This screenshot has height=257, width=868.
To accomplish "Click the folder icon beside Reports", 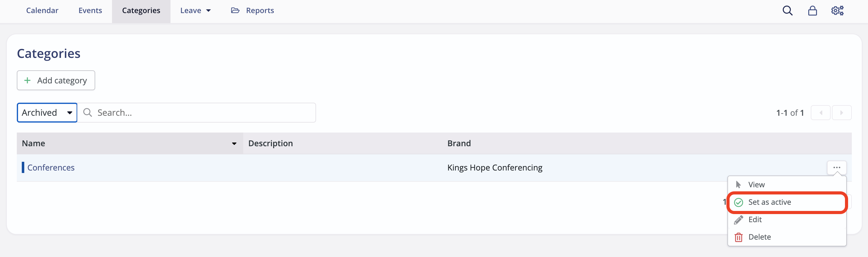I will [235, 11].
